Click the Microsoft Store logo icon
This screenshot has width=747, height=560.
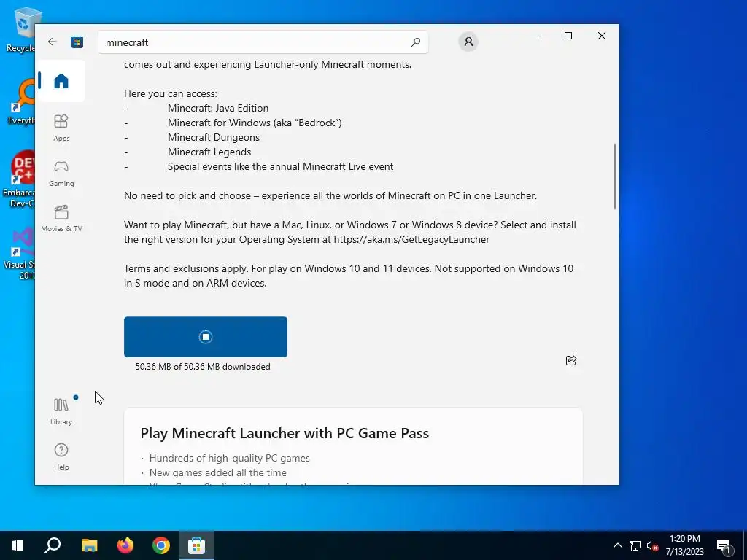[77, 42]
